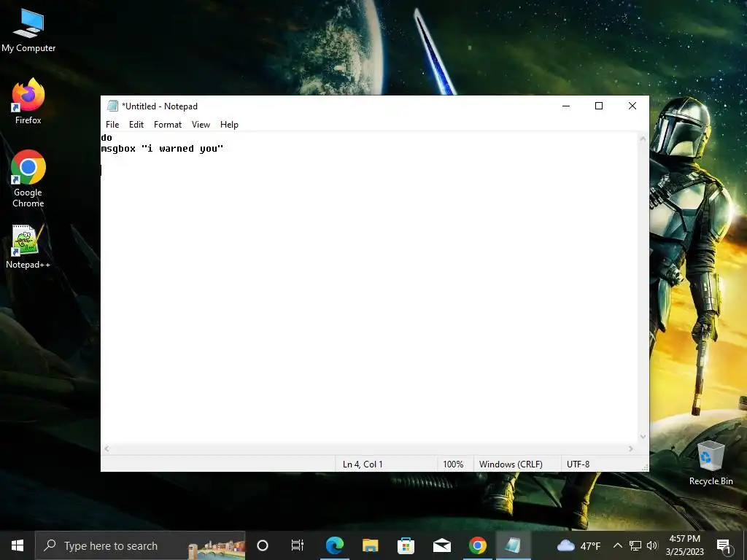This screenshot has width=747, height=560.
Task: Place cursor on the "do" line
Action: pyautogui.click(x=107, y=138)
